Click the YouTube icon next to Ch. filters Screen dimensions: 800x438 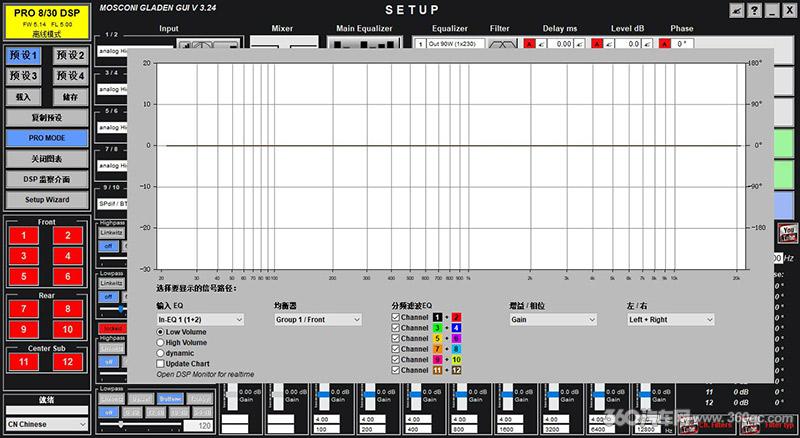point(689,424)
